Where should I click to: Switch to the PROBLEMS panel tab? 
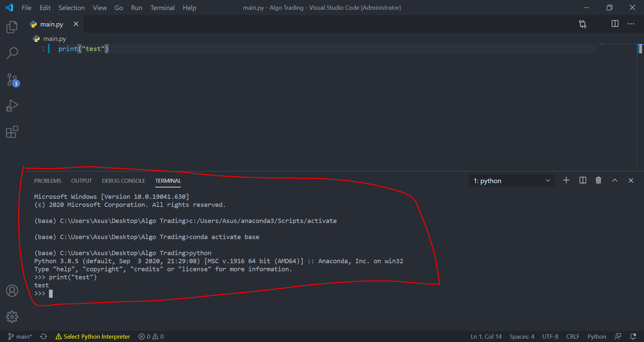48,181
